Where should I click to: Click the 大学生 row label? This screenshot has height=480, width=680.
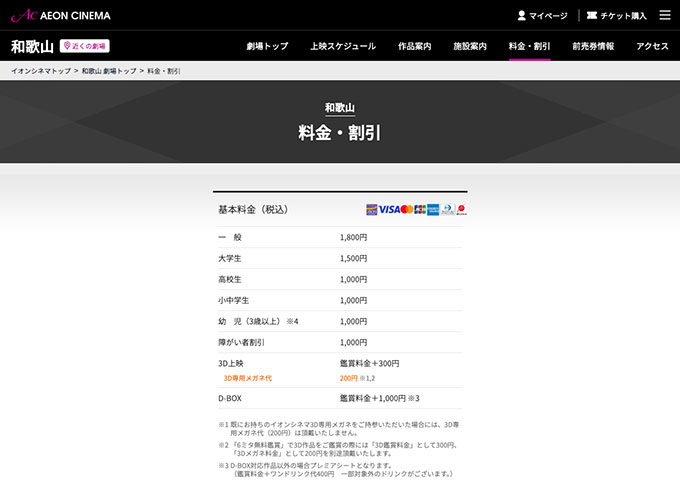[229, 258]
